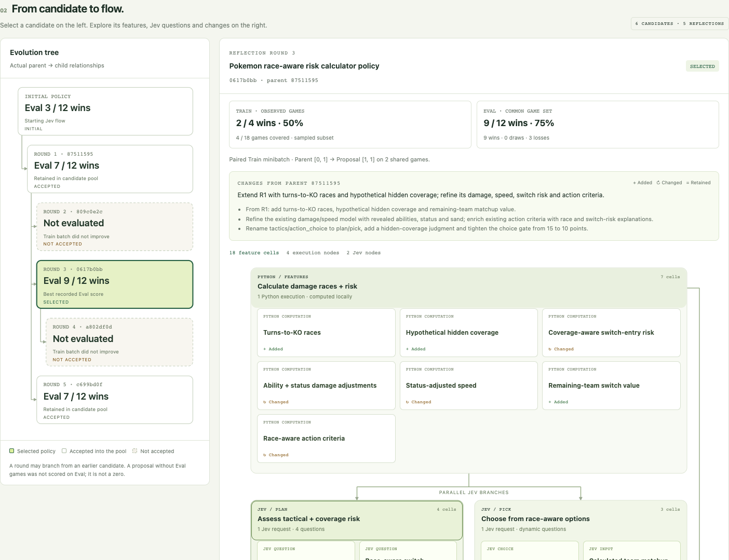Select Round 5 candidate c699bd0f

point(115,400)
